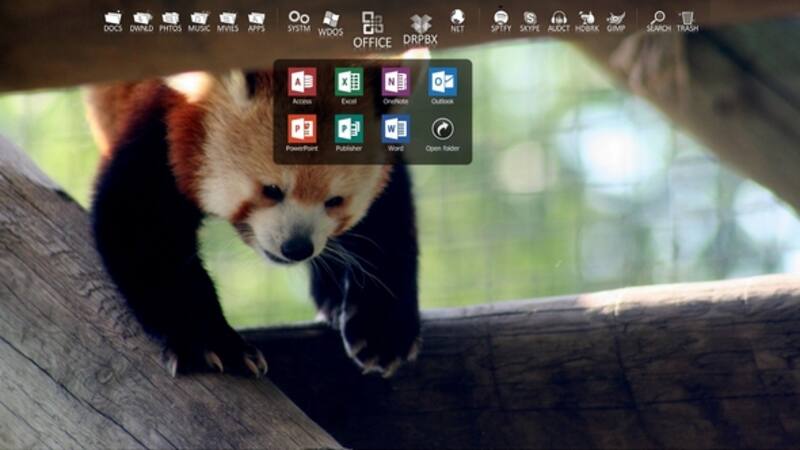Open Outlook from the Office popup

click(x=442, y=82)
